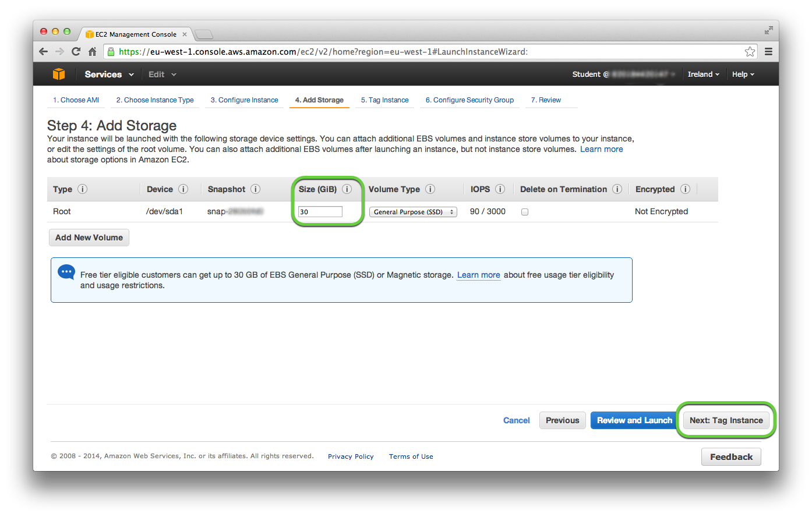812x517 pixels.
Task: Click the browser forward arrow
Action: [x=59, y=52]
